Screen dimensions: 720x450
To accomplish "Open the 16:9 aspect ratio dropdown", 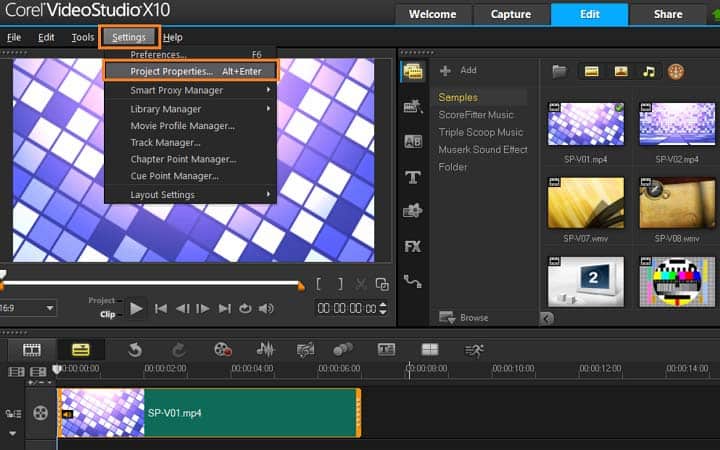I will 28,308.
